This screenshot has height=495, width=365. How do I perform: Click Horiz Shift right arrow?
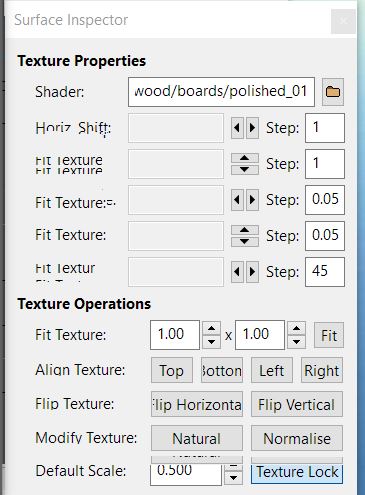(252, 128)
